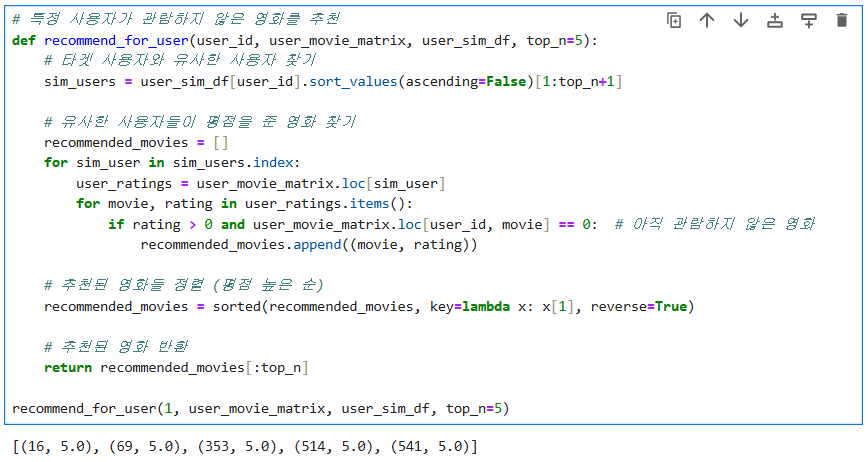Screen dimensions: 868x462
Task: Insert a cell above this one
Action: tap(774, 20)
